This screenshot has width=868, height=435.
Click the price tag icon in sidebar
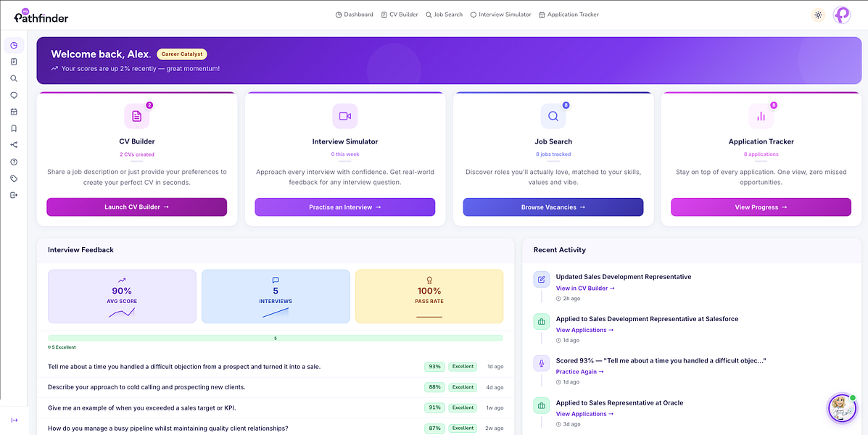[x=14, y=179]
